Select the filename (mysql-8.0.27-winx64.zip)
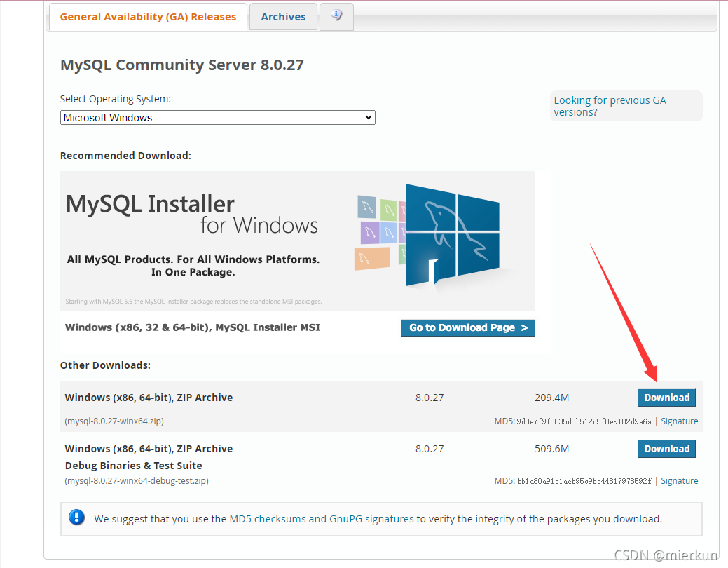 coord(114,421)
